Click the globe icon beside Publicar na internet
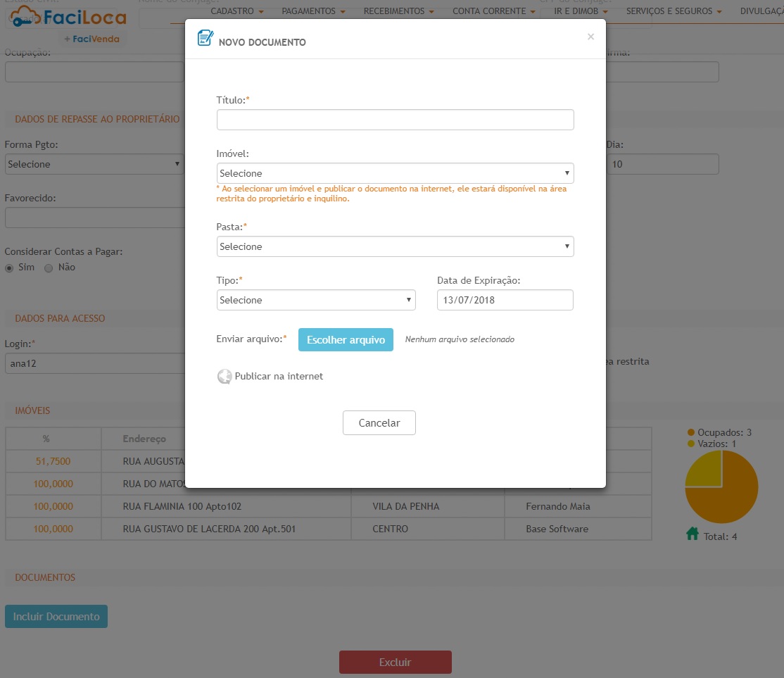This screenshot has height=678, width=784. (224, 377)
